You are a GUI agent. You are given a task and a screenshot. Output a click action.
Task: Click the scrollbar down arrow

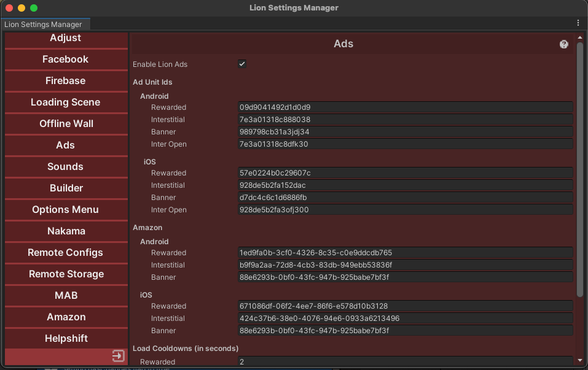tap(580, 360)
